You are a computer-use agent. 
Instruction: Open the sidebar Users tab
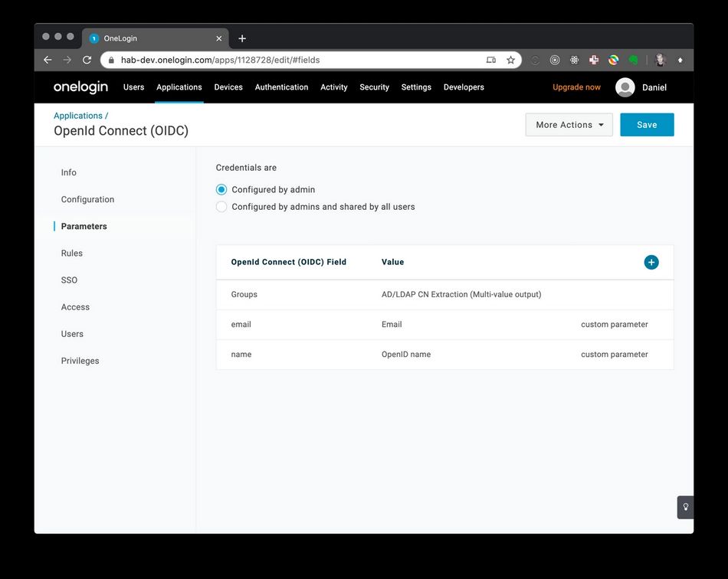pos(72,334)
